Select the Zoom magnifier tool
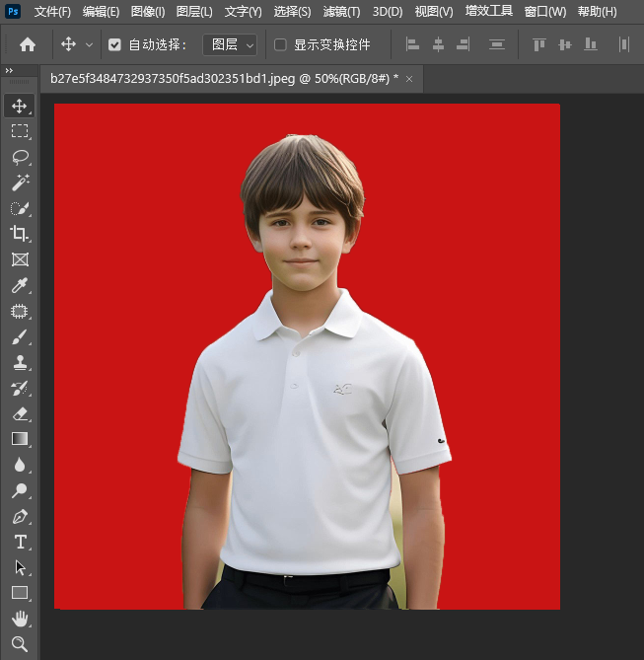 20,644
